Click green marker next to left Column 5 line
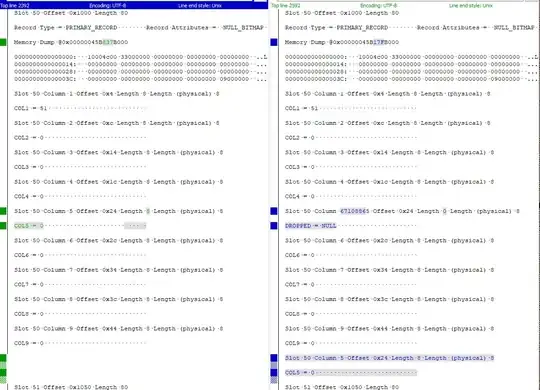 point(3,211)
